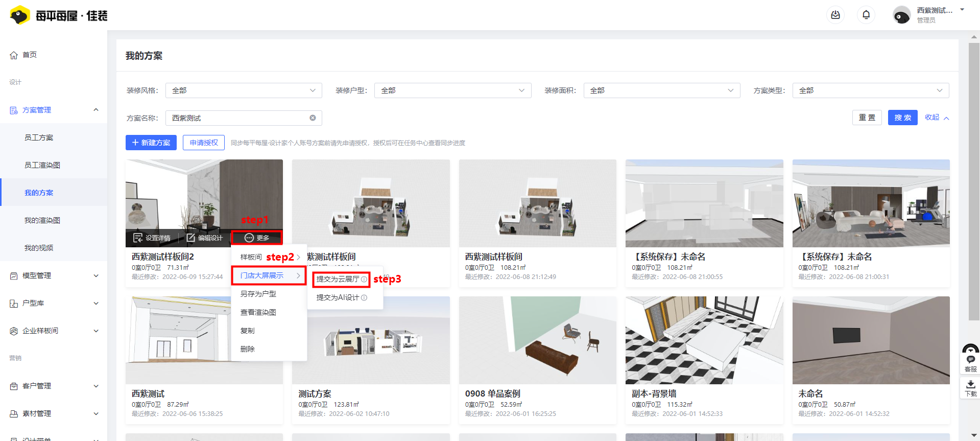Click 设置详情 on the 西紫测试样板间2 card
980x441 pixels.
[152, 238]
